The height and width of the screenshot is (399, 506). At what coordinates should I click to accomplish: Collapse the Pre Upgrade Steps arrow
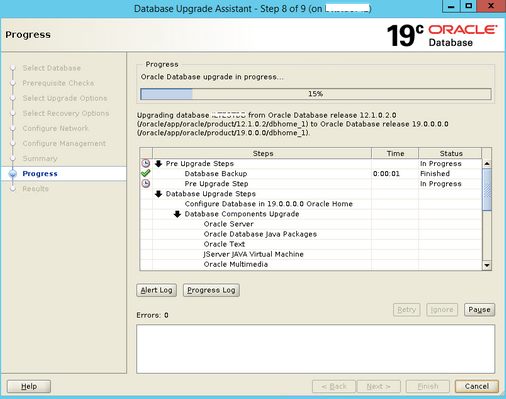(159, 163)
